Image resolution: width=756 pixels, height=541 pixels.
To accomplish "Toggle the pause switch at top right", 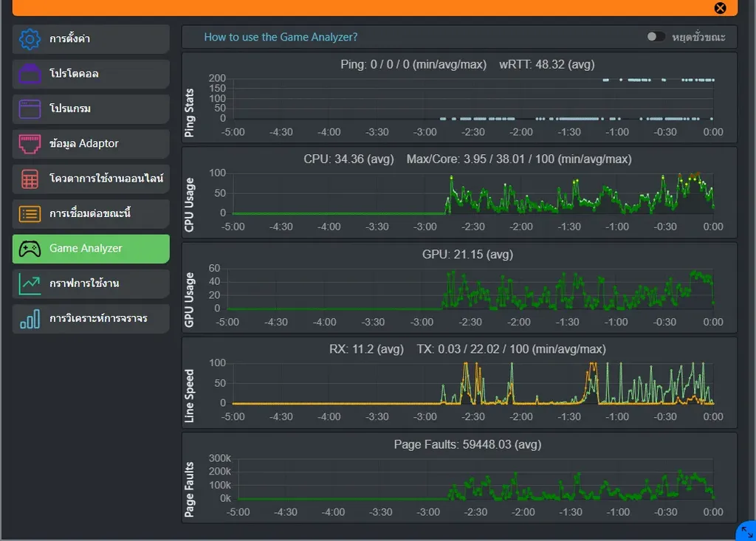I will 656,37.
